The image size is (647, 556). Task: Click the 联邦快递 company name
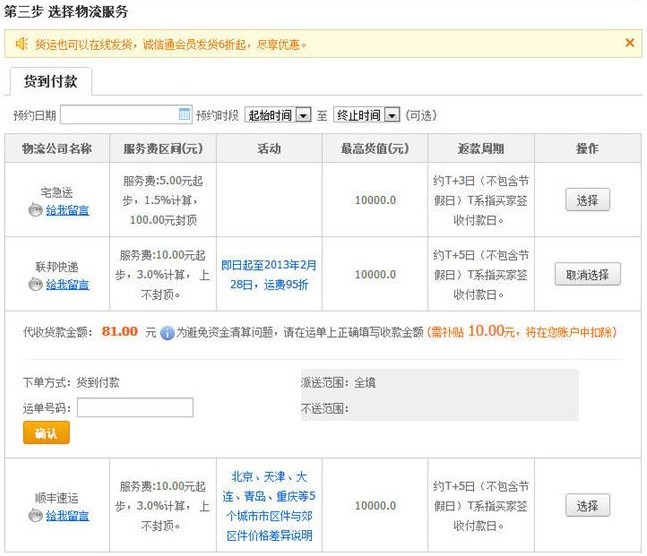[x=57, y=267]
